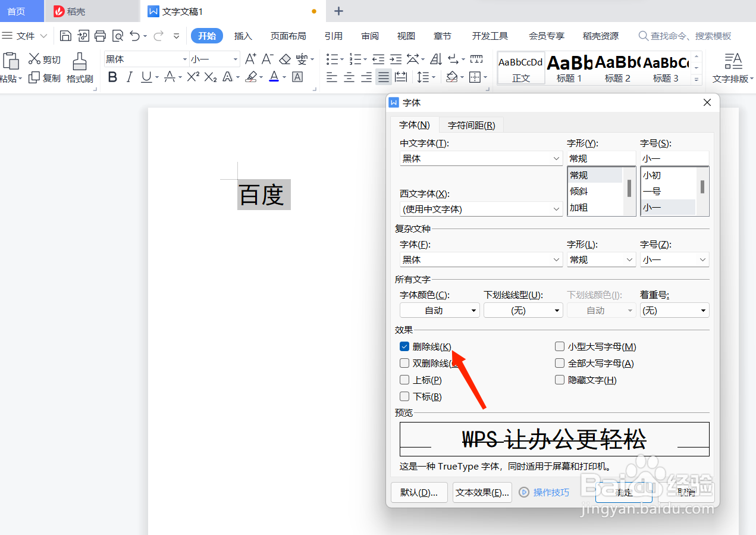Check 全部大写字母 all caps option

click(560, 363)
